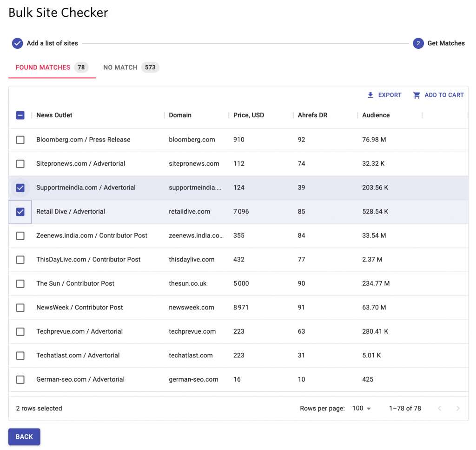
Task: Sort by Ahrefs DR column header
Action: 312,115
